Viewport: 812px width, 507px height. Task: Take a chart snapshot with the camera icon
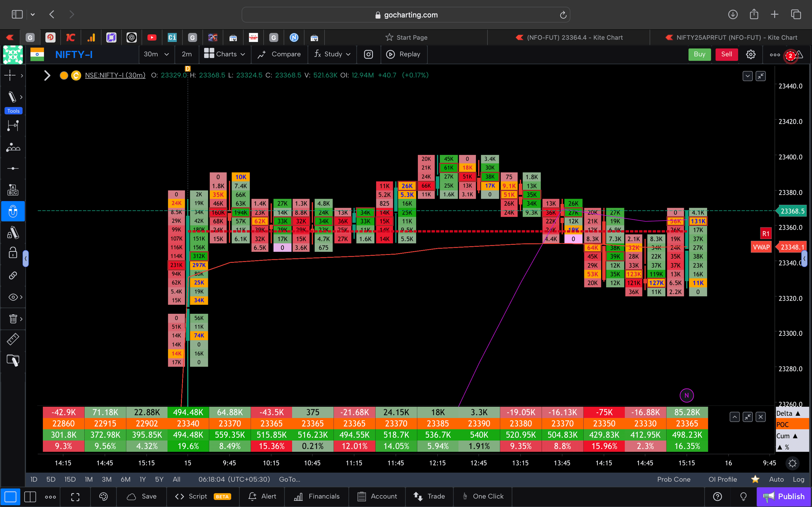(368, 54)
